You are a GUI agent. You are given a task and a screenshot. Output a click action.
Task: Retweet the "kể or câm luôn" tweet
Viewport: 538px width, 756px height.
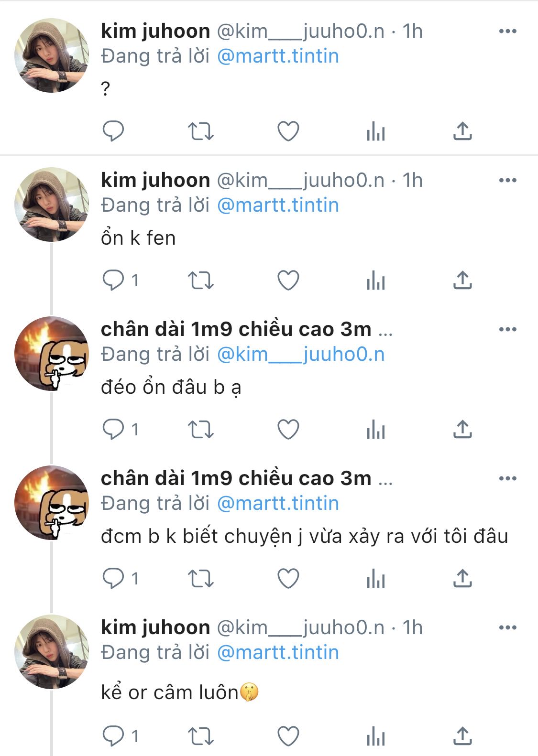coord(200,736)
